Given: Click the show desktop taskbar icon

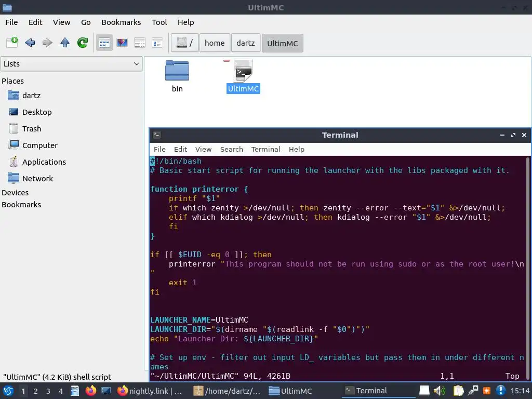Looking at the screenshot, I should pos(106,391).
